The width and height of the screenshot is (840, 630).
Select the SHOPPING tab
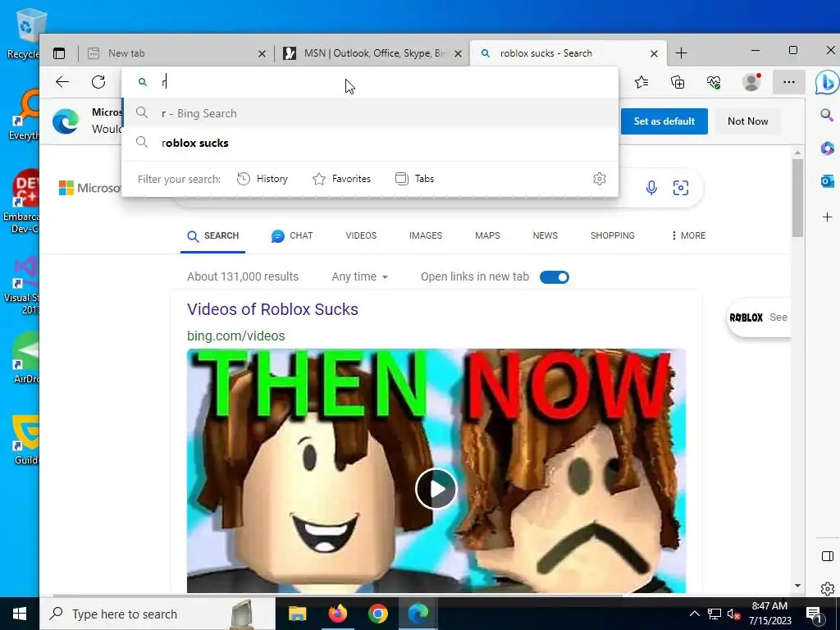pos(612,235)
